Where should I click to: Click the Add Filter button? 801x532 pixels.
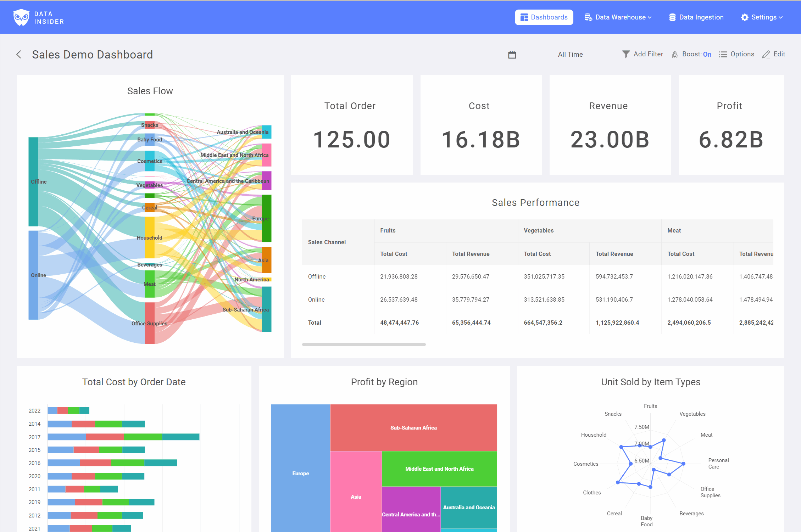pos(648,54)
